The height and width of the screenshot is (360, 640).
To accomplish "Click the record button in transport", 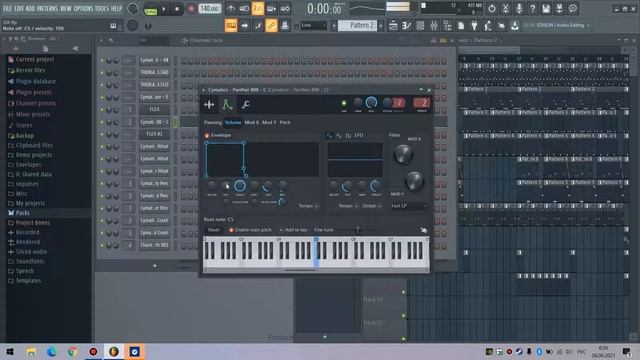I will (x=191, y=9).
